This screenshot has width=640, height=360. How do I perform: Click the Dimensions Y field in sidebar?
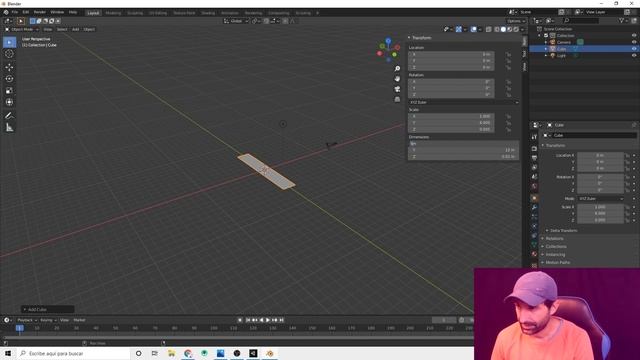point(464,150)
